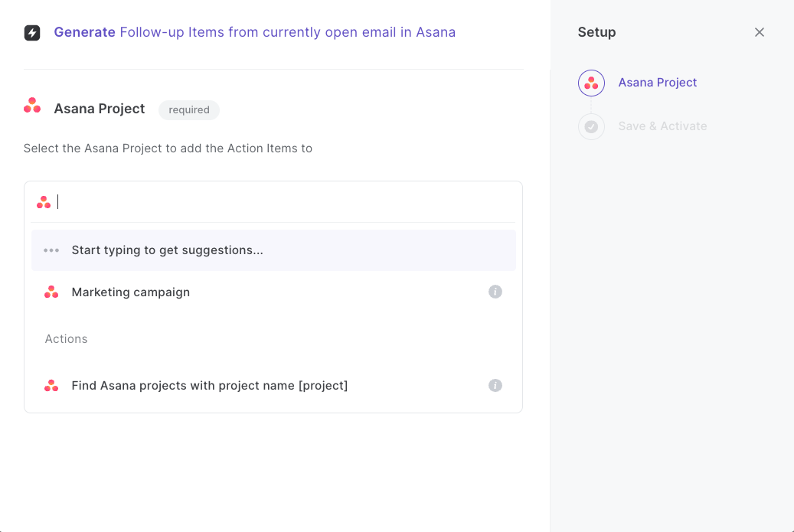
Task: Click the Select the Asana Project description text
Action: pos(168,149)
